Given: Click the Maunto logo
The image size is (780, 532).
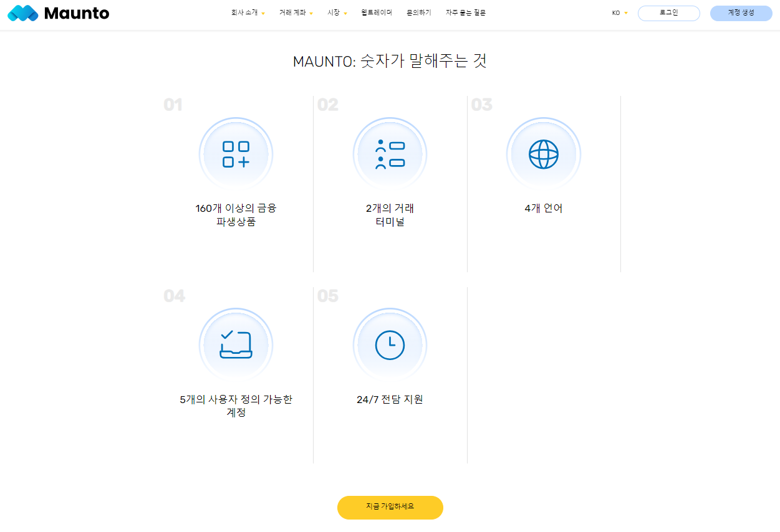Looking at the screenshot, I should [58, 12].
